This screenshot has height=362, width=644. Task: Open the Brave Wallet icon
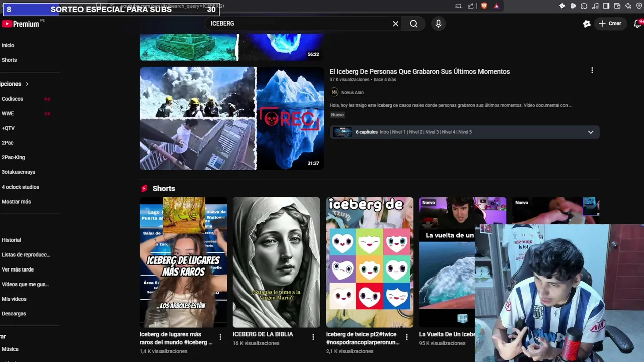[617, 6]
